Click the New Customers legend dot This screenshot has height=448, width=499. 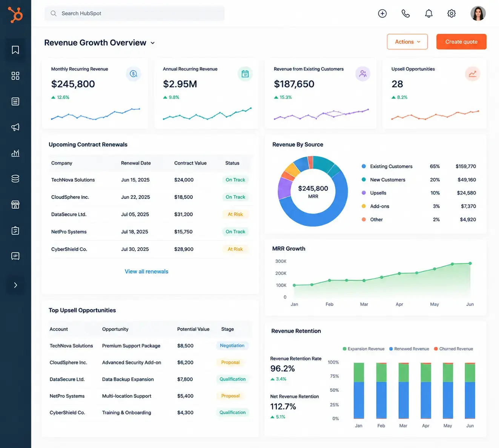[x=364, y=180]
